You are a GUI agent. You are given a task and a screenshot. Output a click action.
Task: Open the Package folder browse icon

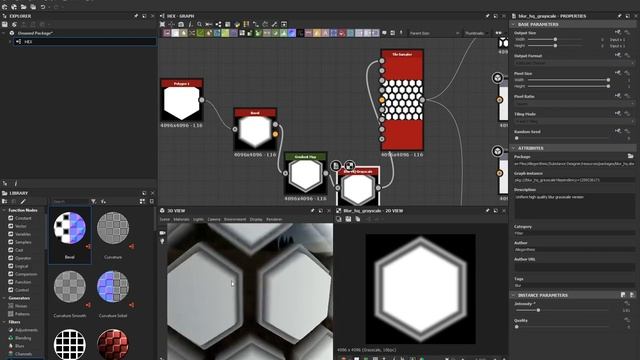pos(630,156)
